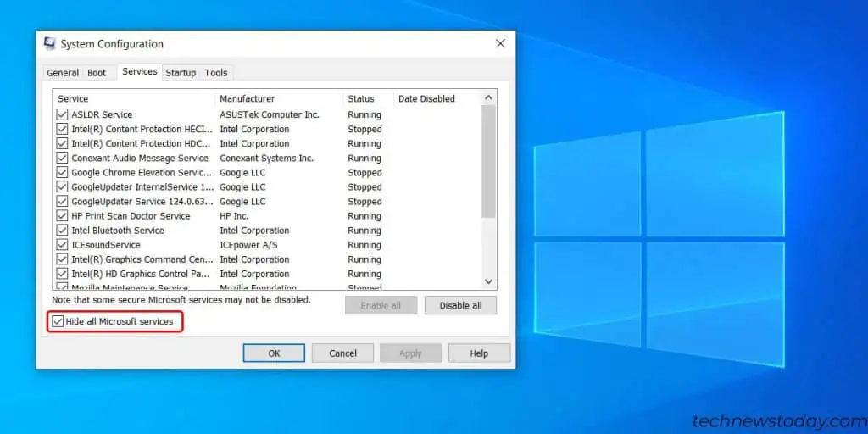The width and height of the screenshot is (868, 434).
Task: Click the services list scroll down arrow
Action: 488,281
